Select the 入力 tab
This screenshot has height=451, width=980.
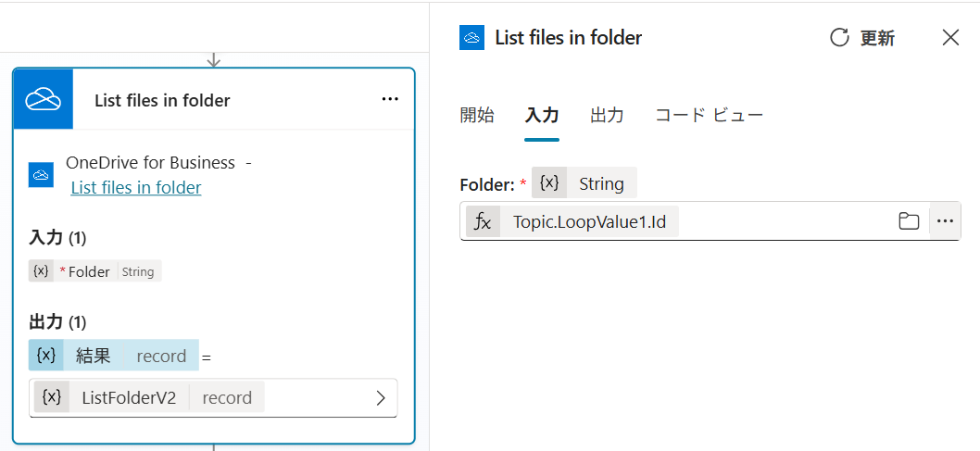click(542, 115)
